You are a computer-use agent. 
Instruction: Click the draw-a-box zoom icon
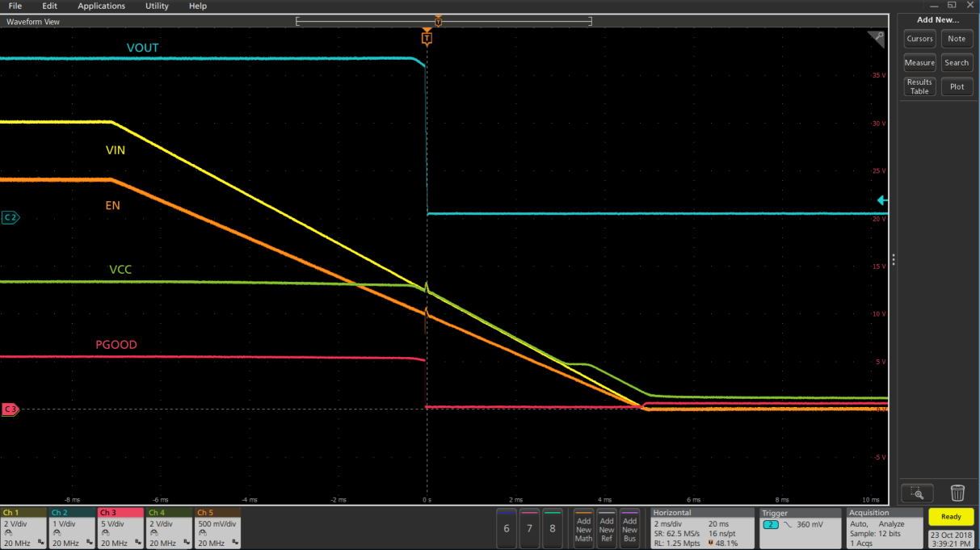(x=917, y=493)
